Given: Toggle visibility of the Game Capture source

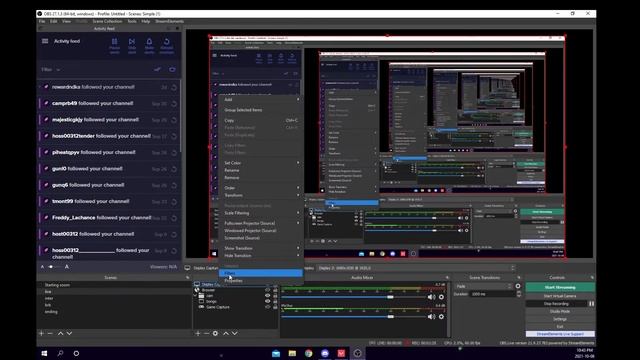Looking at the screenshot, I should click(268, 307).
